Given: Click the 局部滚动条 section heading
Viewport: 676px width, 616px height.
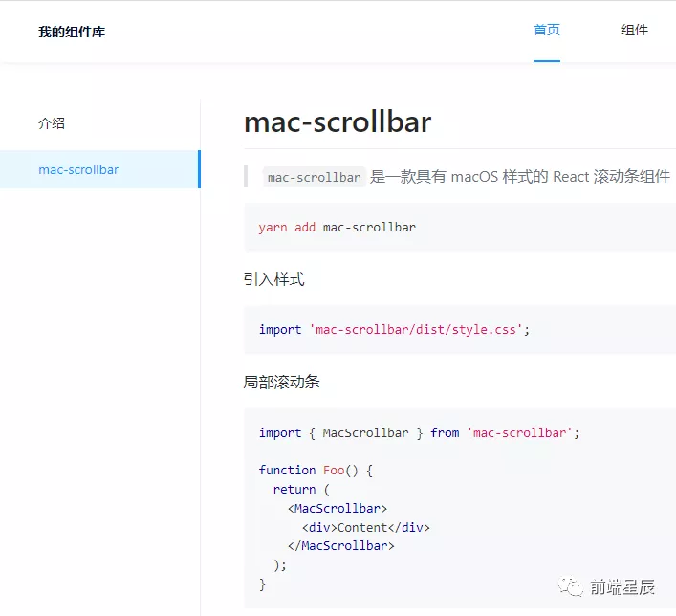Looking at the screenshot, I should (281, 382).
